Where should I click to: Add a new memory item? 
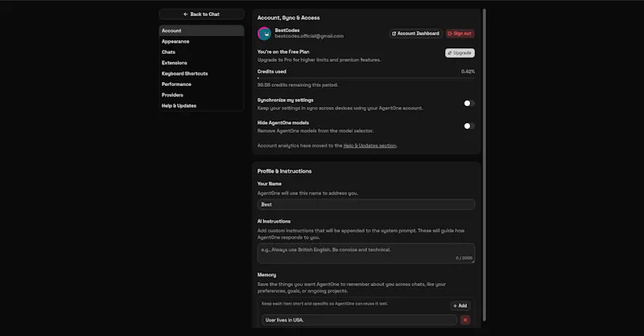(460, 305)
